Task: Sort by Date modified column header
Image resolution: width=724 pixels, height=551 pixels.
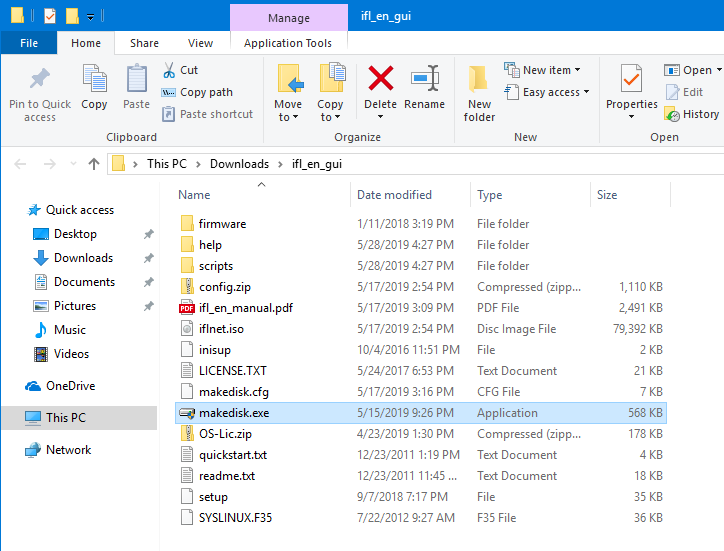Action: click(394, 195)
